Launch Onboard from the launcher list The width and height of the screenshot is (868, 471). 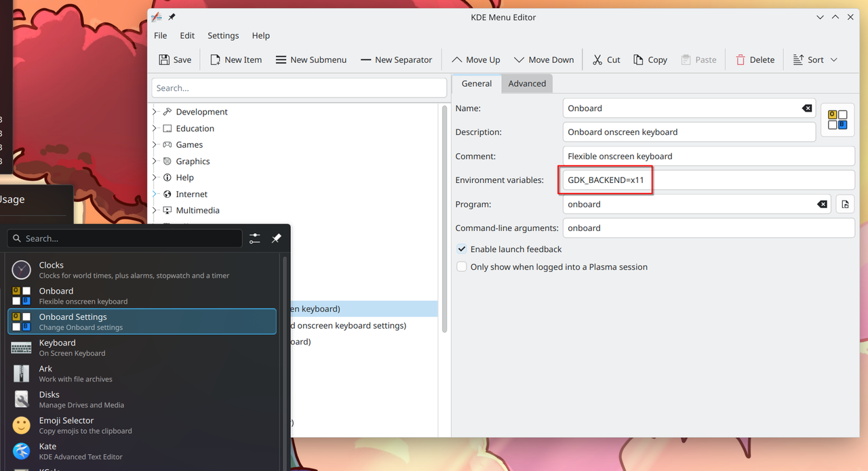[142, 295]
